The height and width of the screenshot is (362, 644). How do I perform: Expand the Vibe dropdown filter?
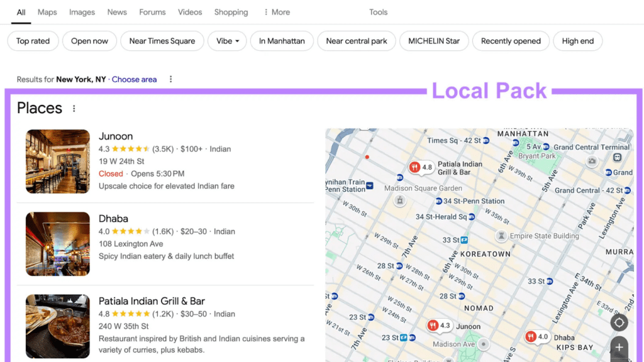[x=227, y=41]
